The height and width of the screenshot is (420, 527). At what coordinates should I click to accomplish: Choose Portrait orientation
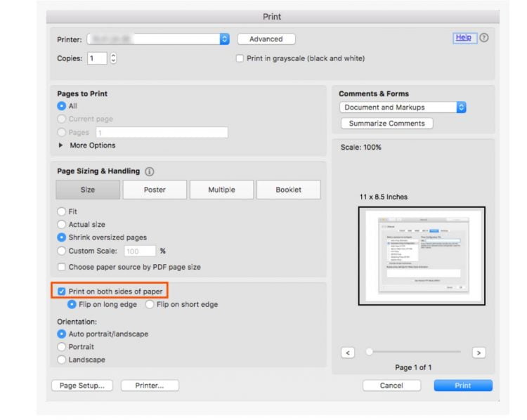(61, 346)
